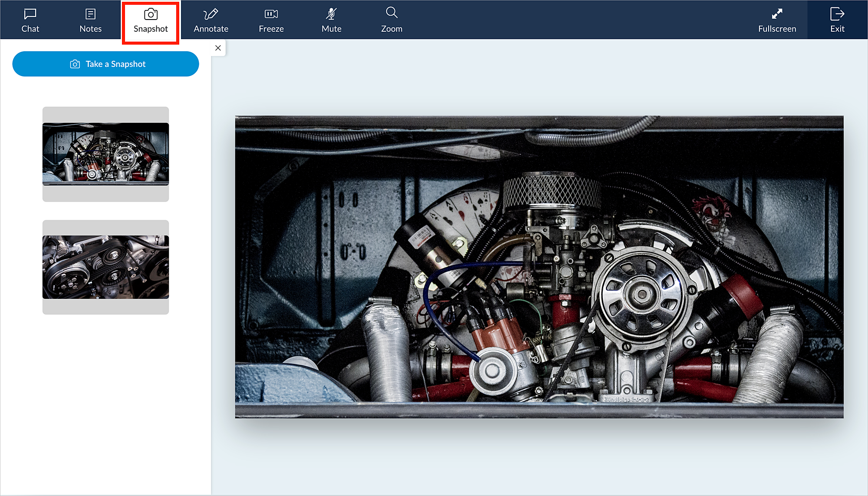
Task: Open the second belt-pulley snapshot thumbnail
Action: [x=105, y=267]
